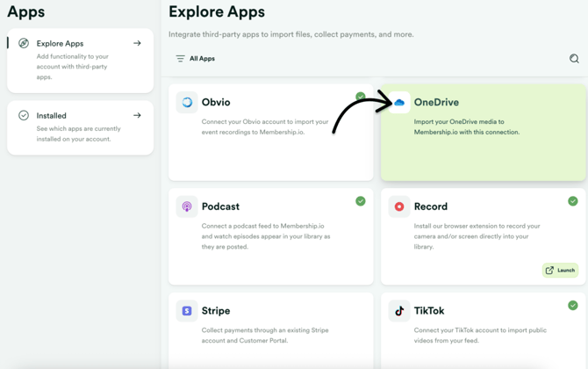Open the Stripe app card title

[x=216, y=311]
